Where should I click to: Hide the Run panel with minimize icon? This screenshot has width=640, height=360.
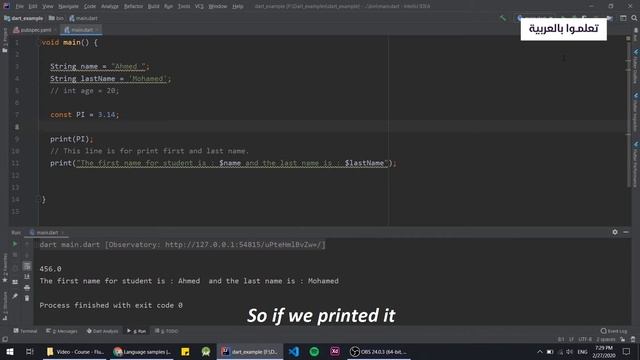click(x=626, y=232)
